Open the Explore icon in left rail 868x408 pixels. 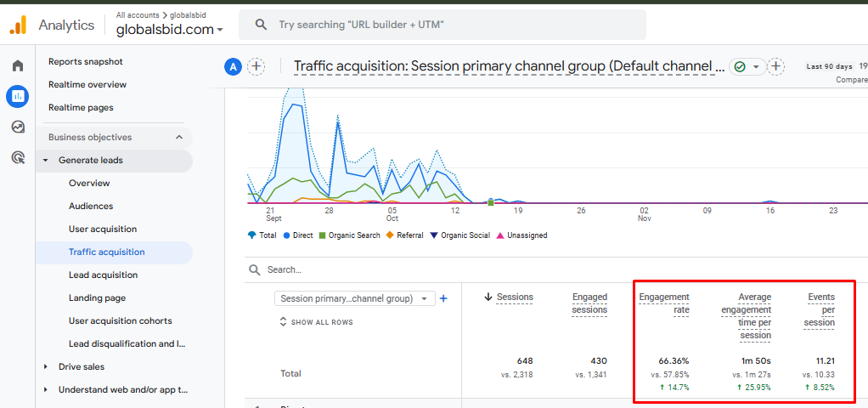[18, 127]
